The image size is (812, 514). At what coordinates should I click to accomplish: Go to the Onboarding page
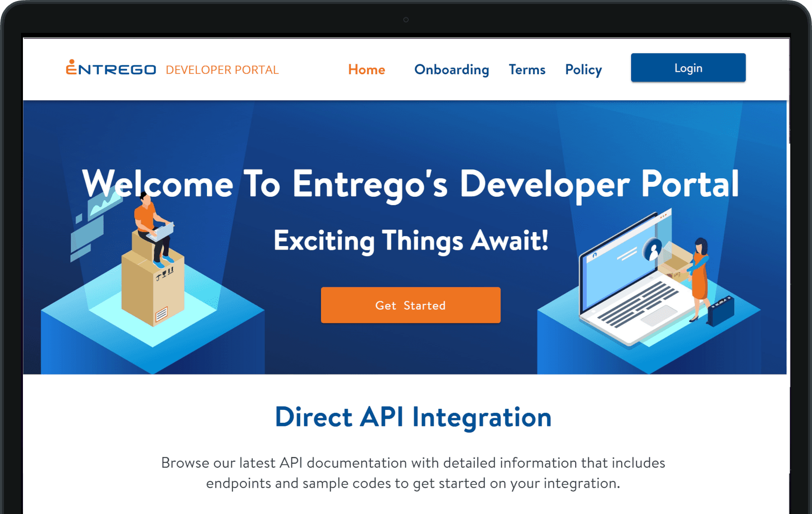click(452, 70)
